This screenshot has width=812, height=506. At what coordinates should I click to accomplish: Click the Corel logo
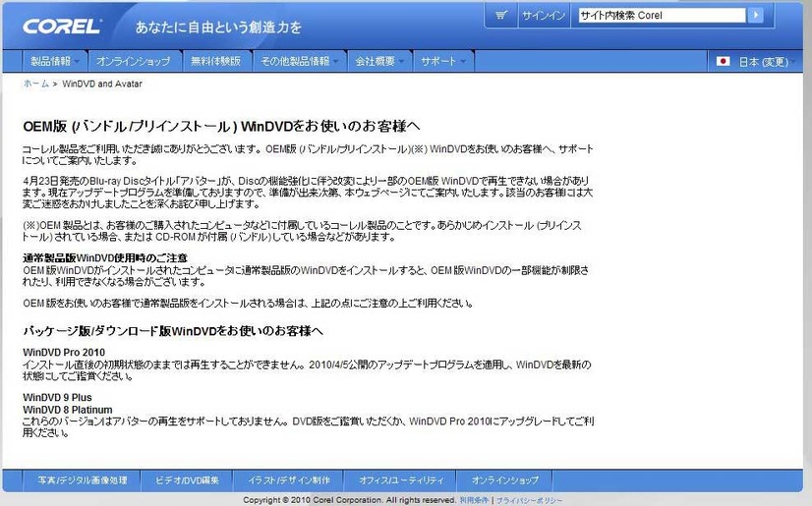tap(62, 27)
